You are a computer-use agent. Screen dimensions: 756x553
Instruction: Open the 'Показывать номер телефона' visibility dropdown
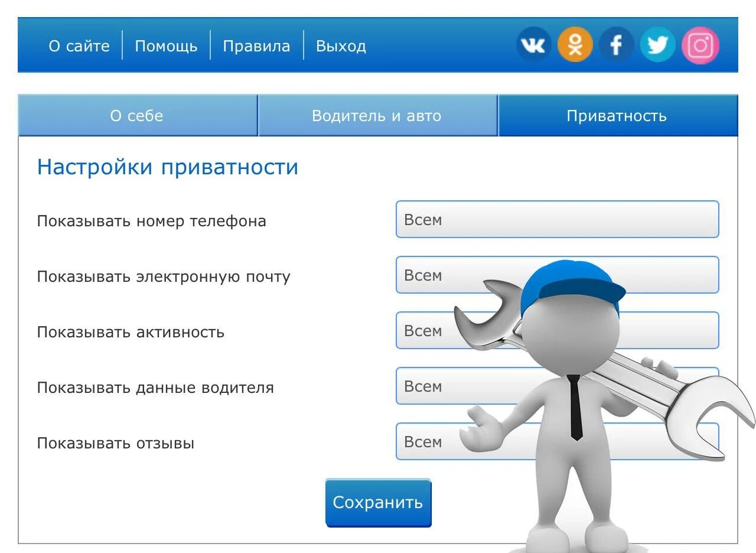coord(557,219)
